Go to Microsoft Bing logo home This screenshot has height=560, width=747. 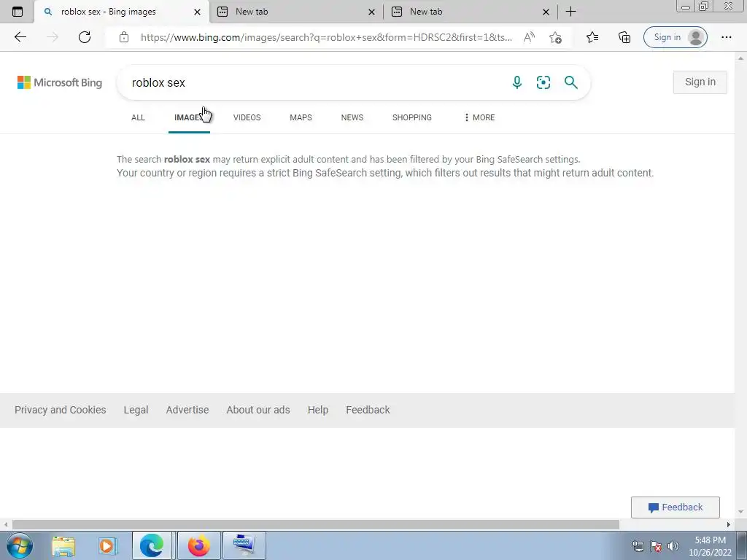tap(60, 82)
